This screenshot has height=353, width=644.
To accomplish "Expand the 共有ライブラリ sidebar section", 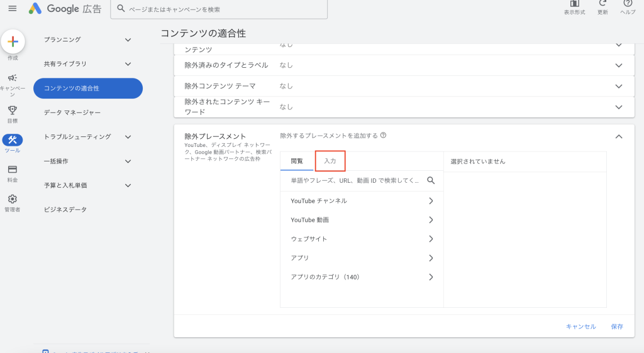I will (x=128, y=64).
